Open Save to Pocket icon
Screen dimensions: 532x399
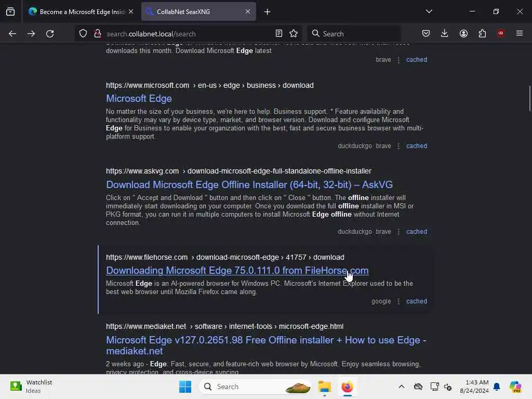[x=426, y=33]
